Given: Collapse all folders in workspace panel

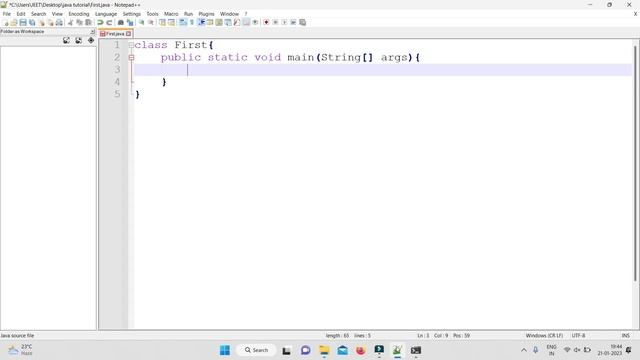Looking at the screenshot, I should [78, 40].
